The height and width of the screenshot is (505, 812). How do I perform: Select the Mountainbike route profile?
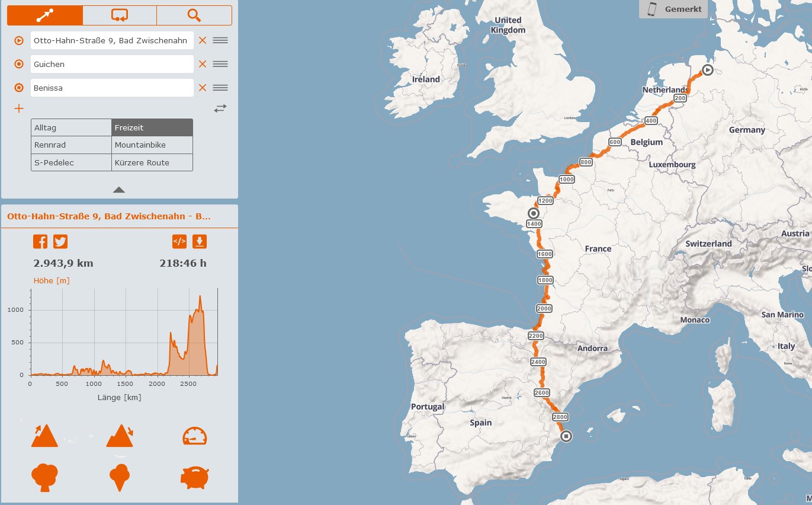[152, 145]
